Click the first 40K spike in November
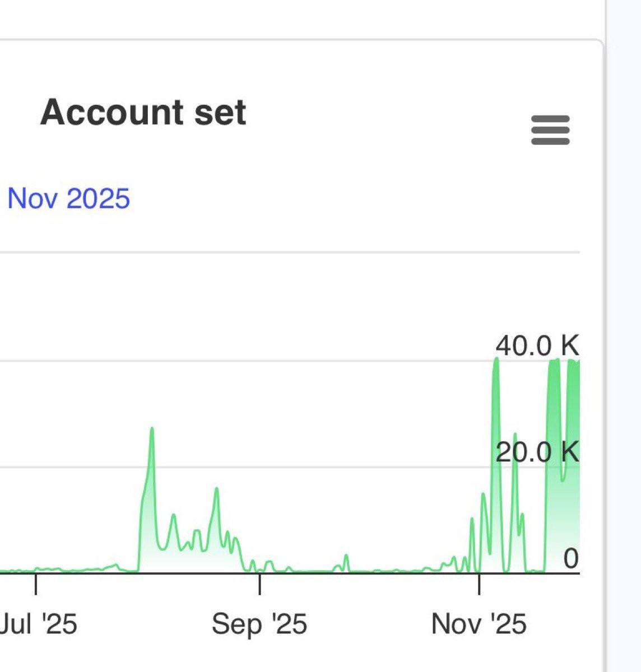The width and height of the screenshot is (641, 672). coord(496,360)
